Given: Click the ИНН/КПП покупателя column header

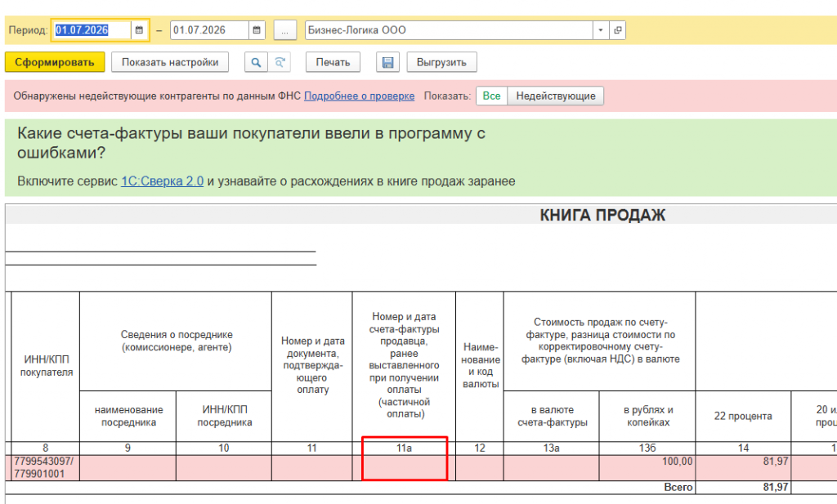Looking at the screenshot, I should pyautogui.click(x=47, y=366).
